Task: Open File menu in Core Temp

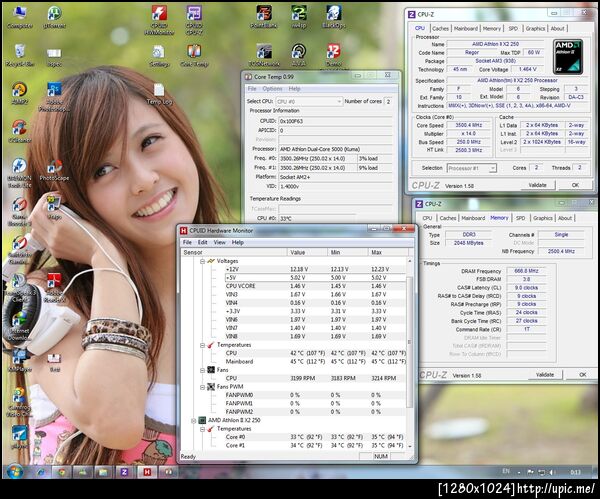Action: click(x=252, y=89)
